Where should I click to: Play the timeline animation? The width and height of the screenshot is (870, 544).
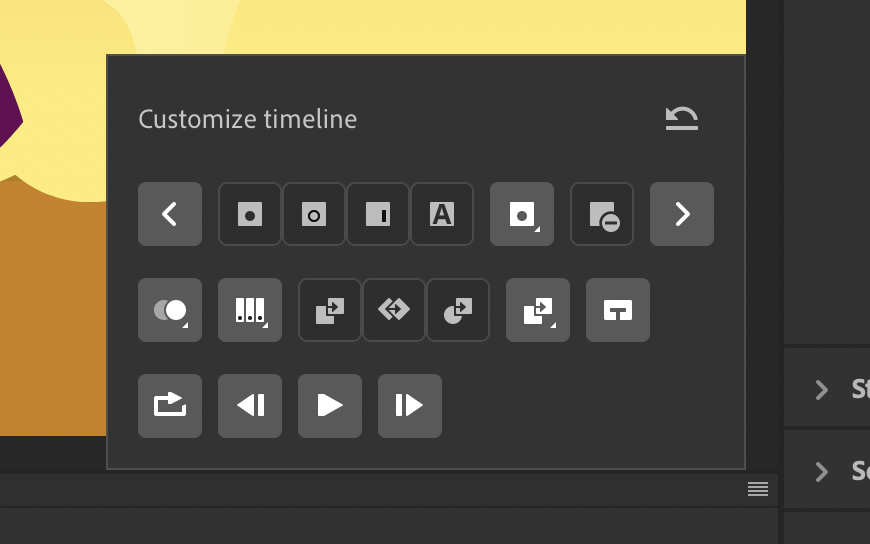coord(330,406)
